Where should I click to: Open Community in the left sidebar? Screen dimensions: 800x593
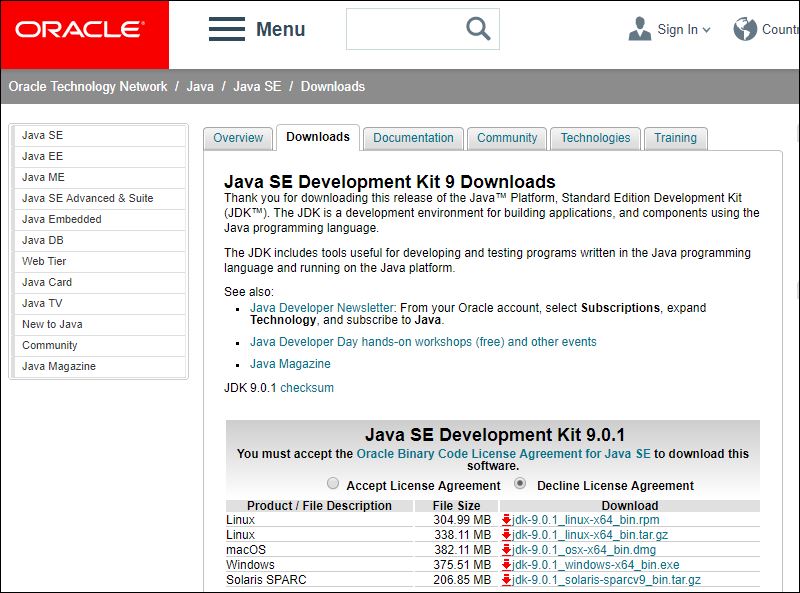coord(99,345)
